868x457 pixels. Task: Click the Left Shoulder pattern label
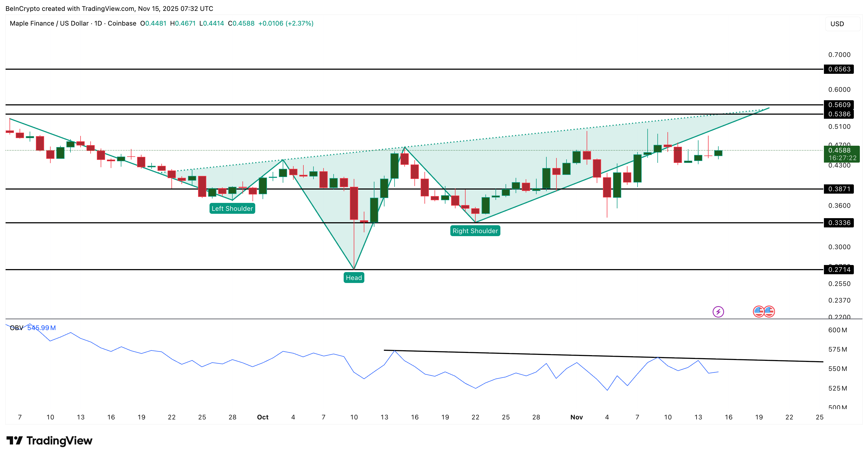(x=232, y=208)
